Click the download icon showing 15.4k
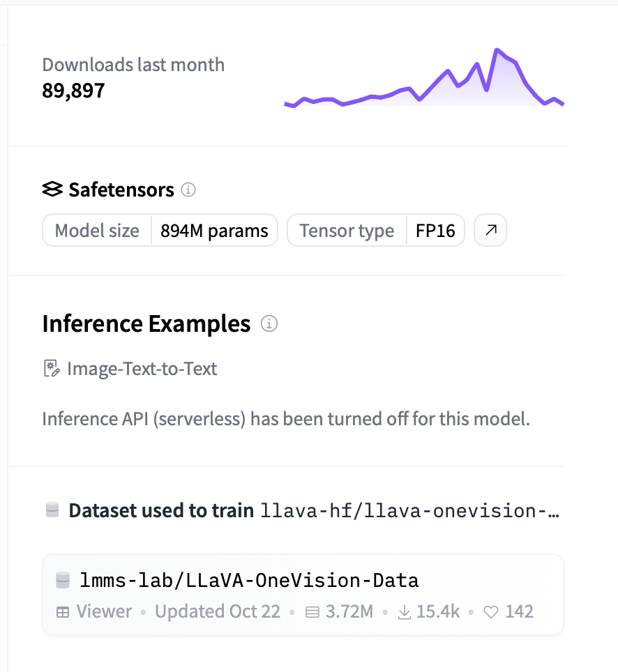 404,612
